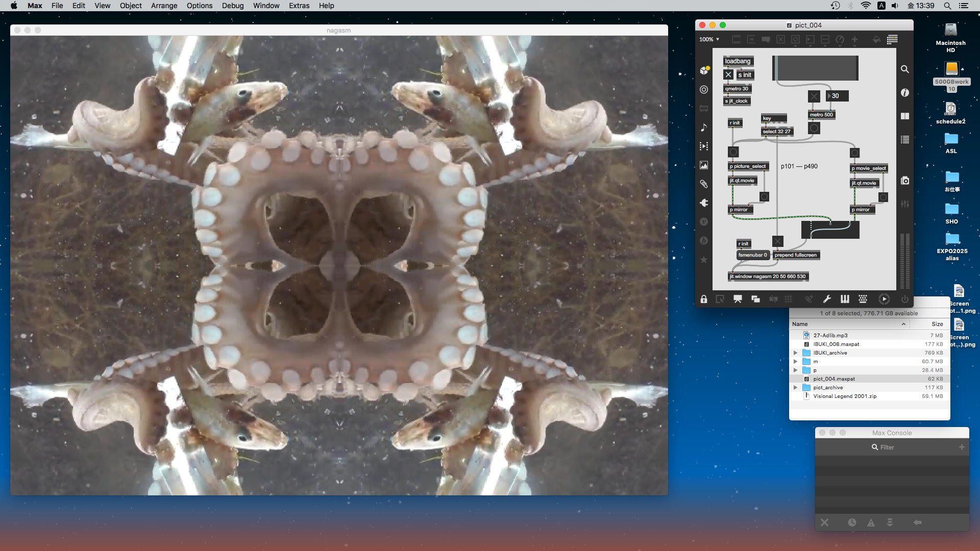
Task: Toggle the X box above metro 500
Action: click(x=814, y=96)
